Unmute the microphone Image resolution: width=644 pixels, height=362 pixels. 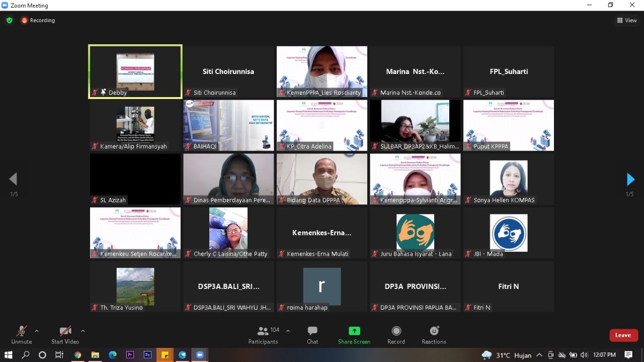[21, 335]
